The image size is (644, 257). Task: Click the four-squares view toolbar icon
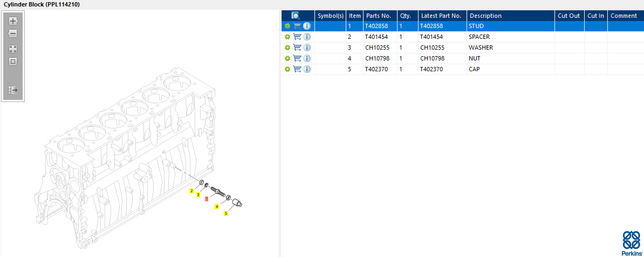(x=13, y=49)
